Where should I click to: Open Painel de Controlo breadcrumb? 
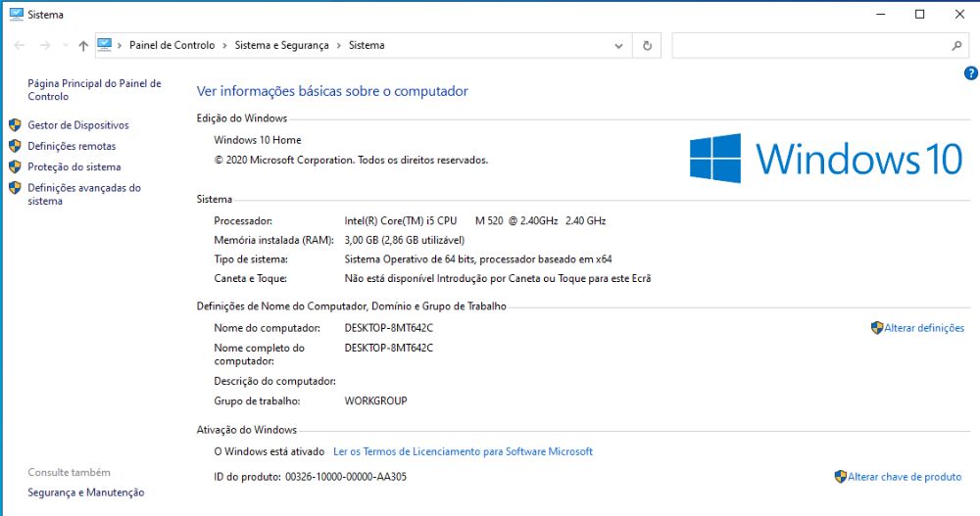[x=171, y=45]
